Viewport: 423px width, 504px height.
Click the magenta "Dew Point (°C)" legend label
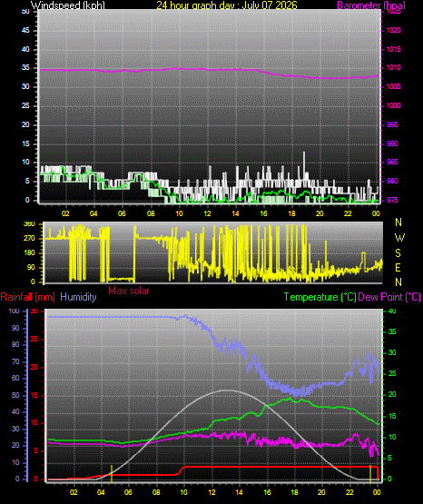[x=389, y=297]
